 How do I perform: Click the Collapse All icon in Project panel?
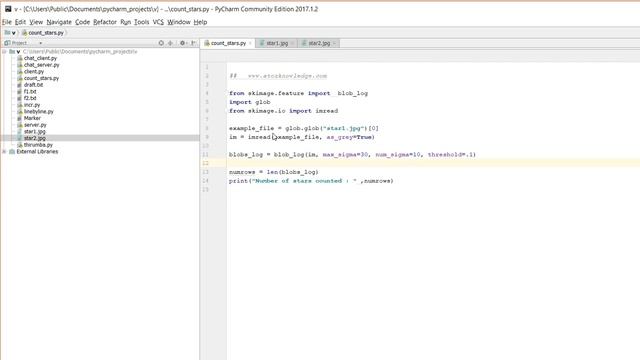(171, 43)
